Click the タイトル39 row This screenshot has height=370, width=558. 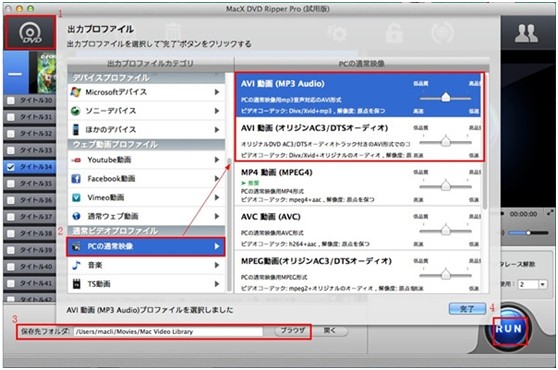[x=30, y=250]
